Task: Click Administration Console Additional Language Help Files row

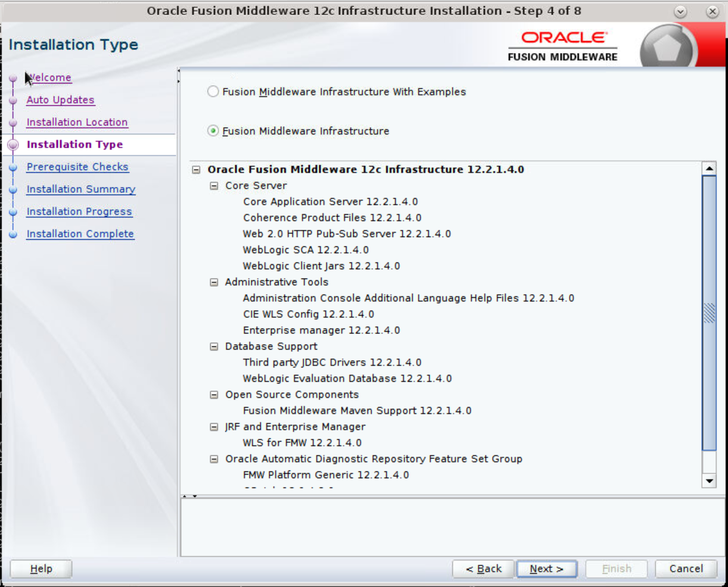Action: coord(408,298)
